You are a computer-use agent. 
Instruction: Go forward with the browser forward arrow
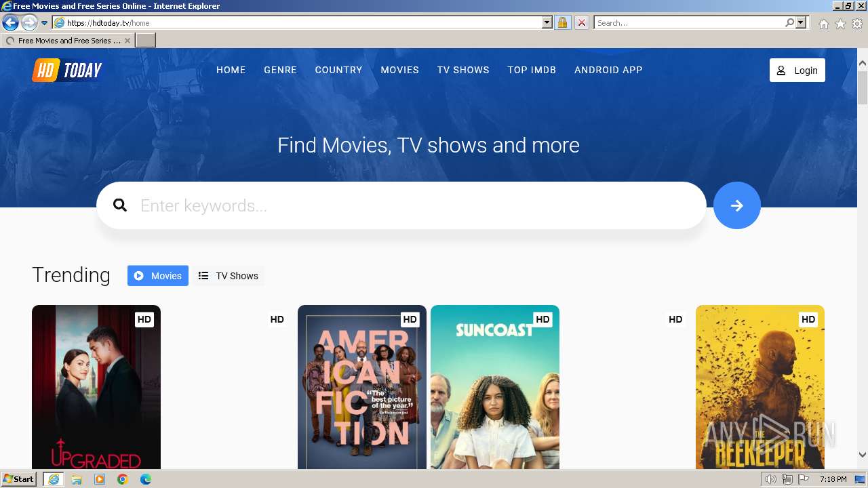click(x=28, y=23)
